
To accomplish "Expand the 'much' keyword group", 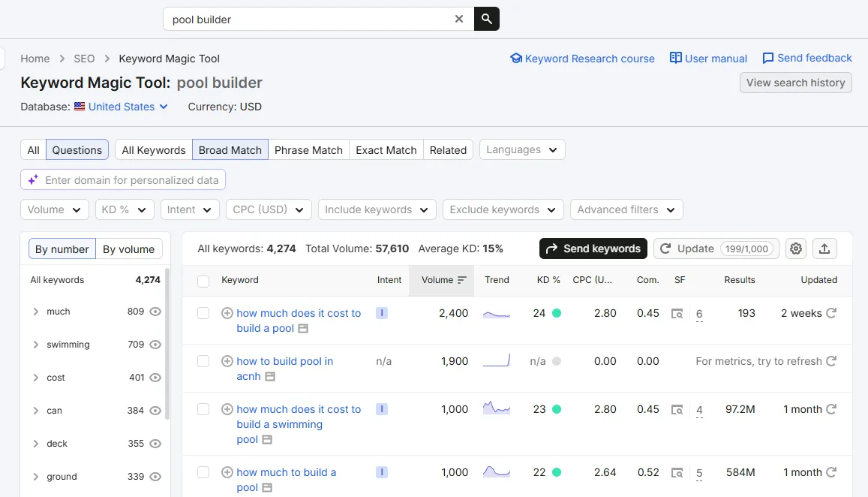I will 35,312.
